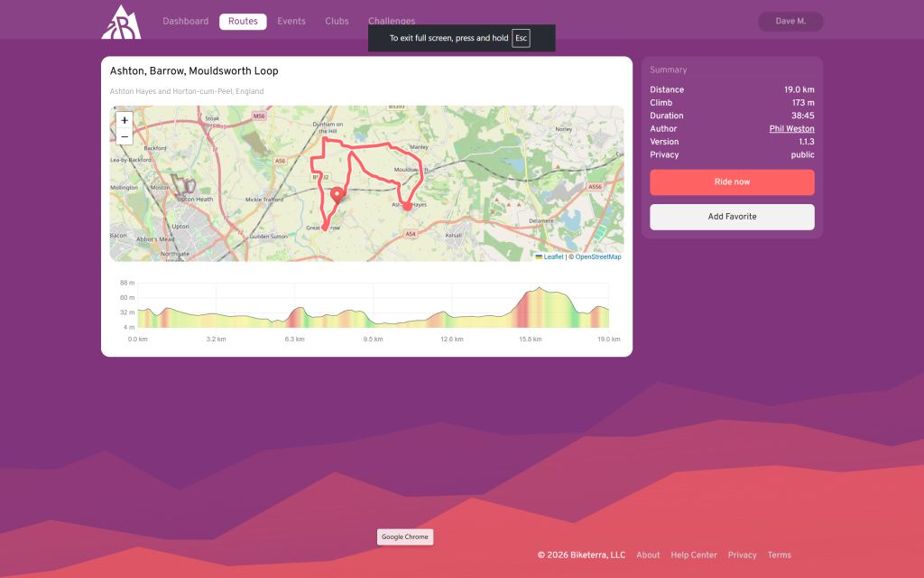Open the Terms footer link

pyautogui.click(x=779, y=555)
